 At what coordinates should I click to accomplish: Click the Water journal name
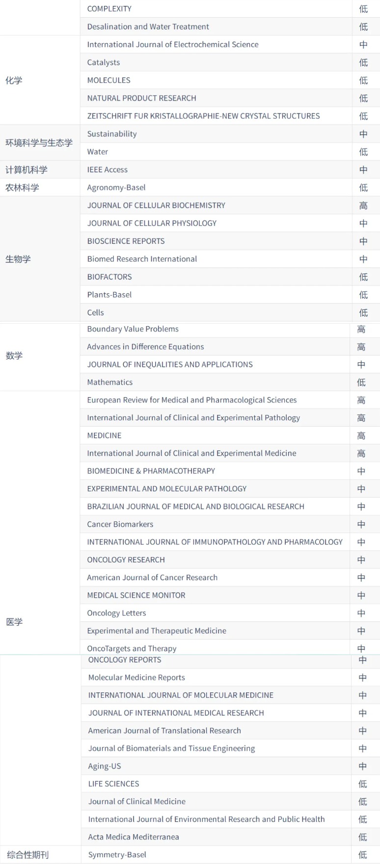(98, 152)
